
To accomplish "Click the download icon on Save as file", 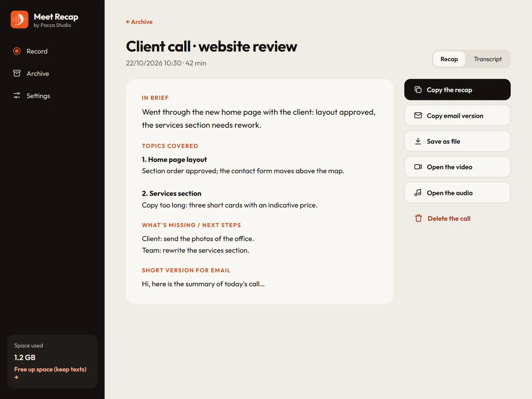I will [418, 141].
